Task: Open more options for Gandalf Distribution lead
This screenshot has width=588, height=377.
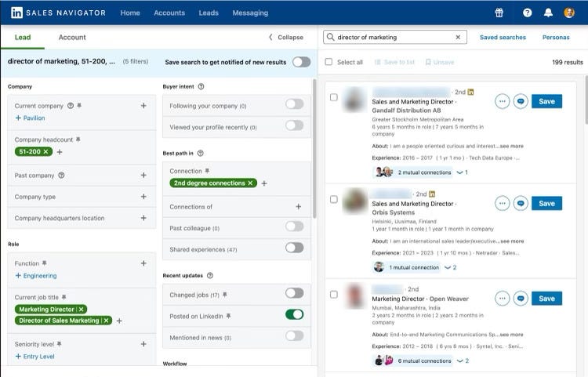Action: (502, 101)
